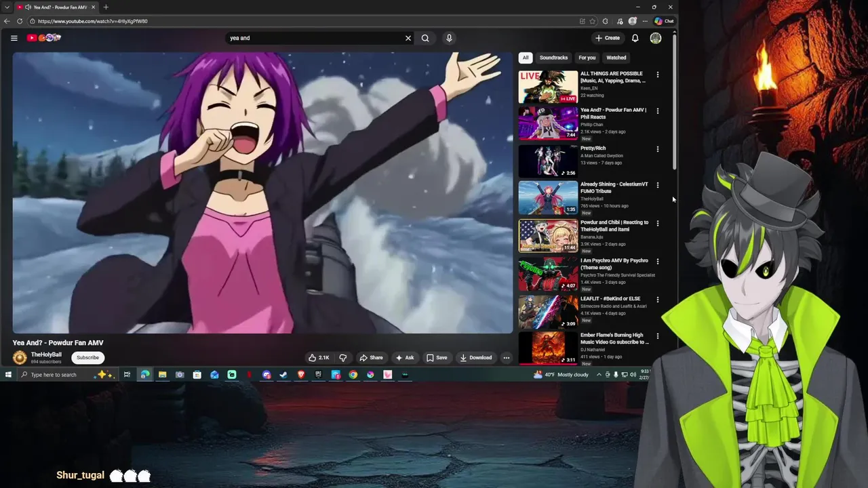Switch to Yea And? browser tab
Image resolution: width=868 pixels, height=488 pixels.
[x=58, y=7]
